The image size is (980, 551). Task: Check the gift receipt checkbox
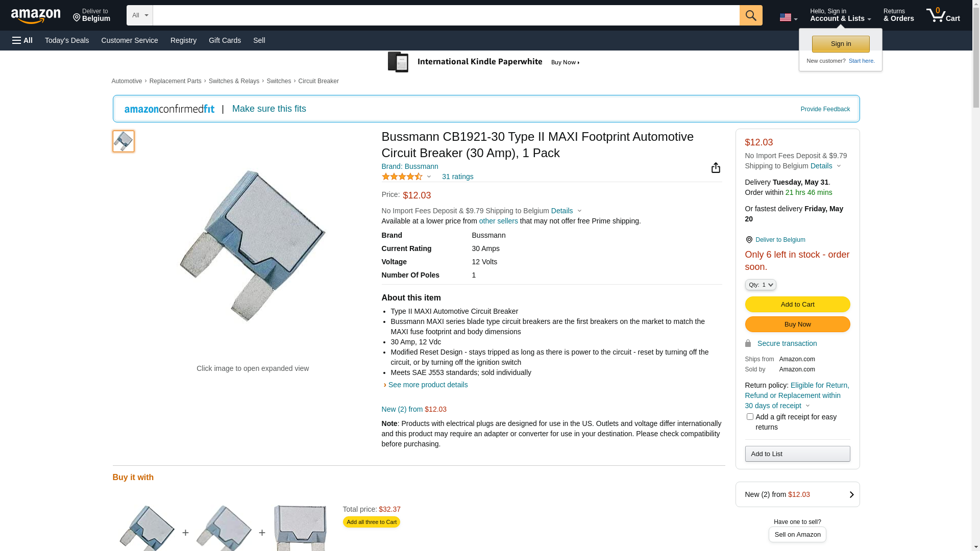(x=750, y=417)
